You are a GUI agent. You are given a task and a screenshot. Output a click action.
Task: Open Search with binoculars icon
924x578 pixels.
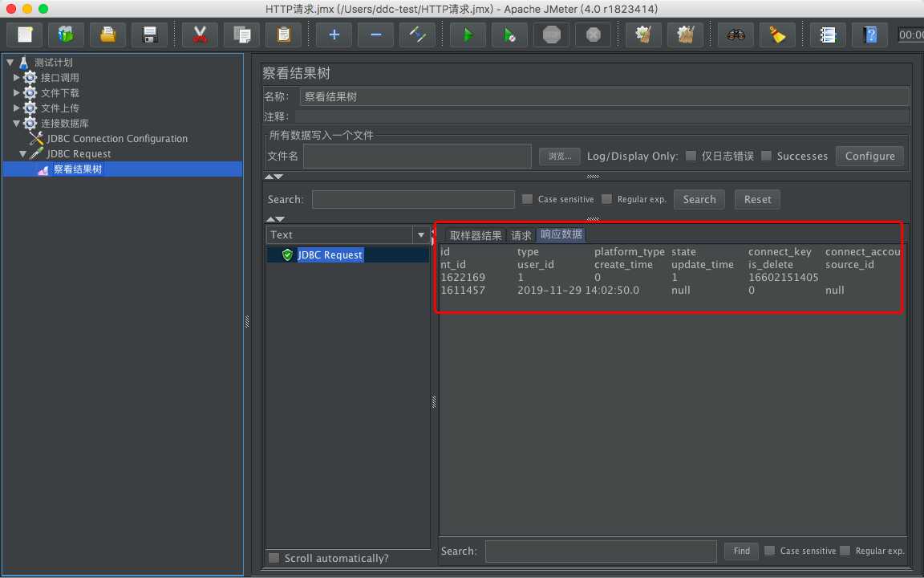(x=736, y=35)
